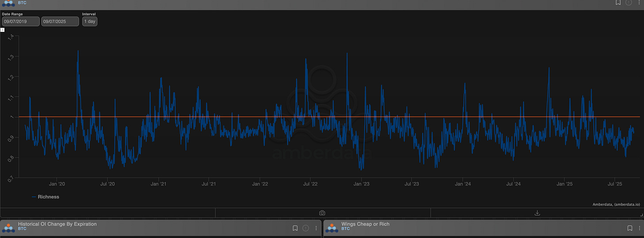The width and height of the screenshot is (644, 238).
Task: Bookmark the top BTC chart panel
Action: 618,3
